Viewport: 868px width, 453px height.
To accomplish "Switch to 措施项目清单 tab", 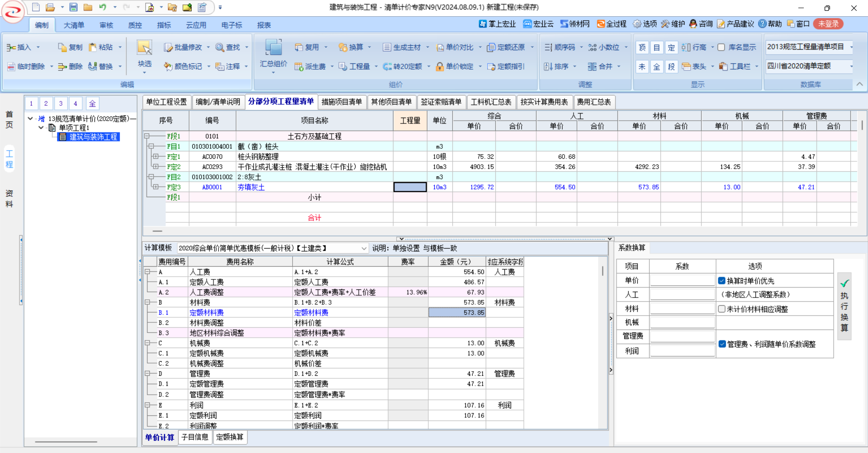I will coord(342,102).
